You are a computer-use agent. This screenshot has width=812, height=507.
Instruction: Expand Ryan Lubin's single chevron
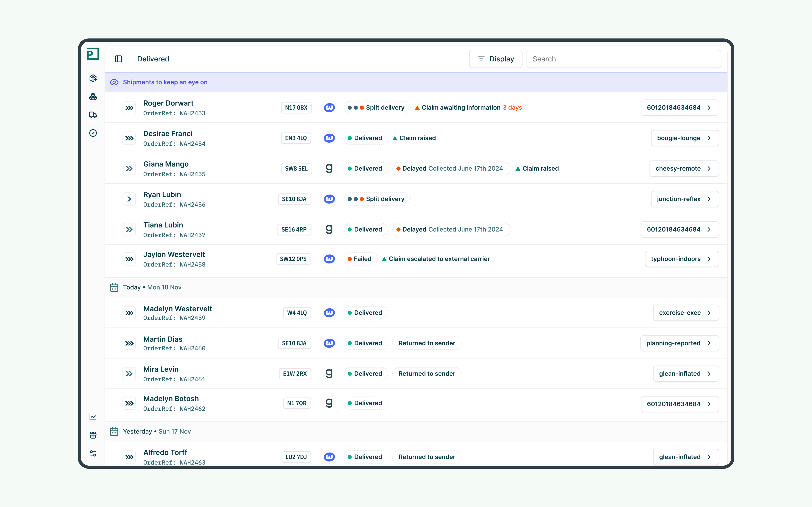click(x=129, y=199)
